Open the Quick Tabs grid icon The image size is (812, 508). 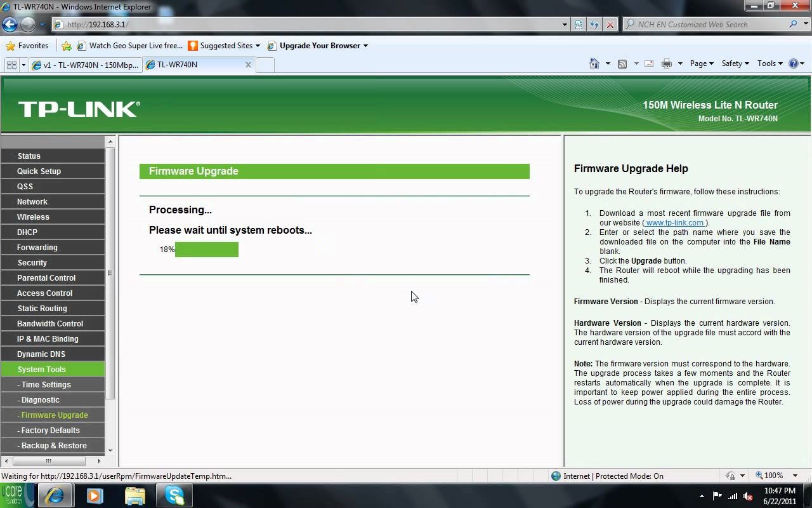point(11,65)
